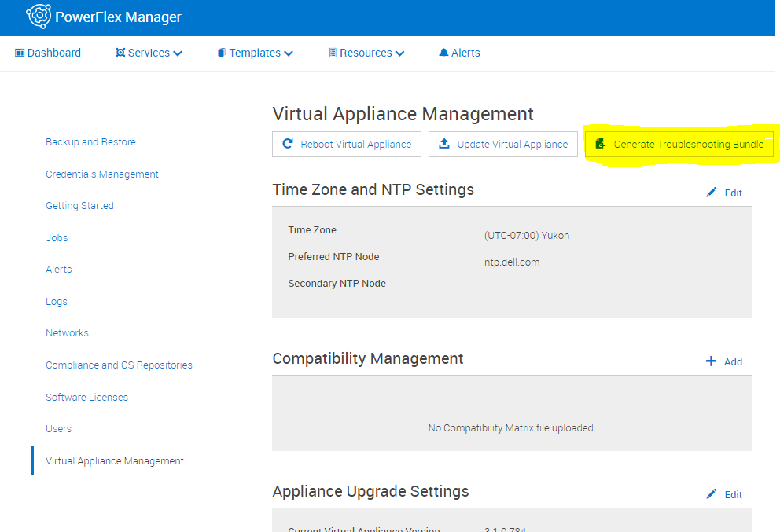Image resolution: width=780 pixels, height=532 pixels.
Task: Select Dashboard in the top navigation
Action: [x=47, y=53]
